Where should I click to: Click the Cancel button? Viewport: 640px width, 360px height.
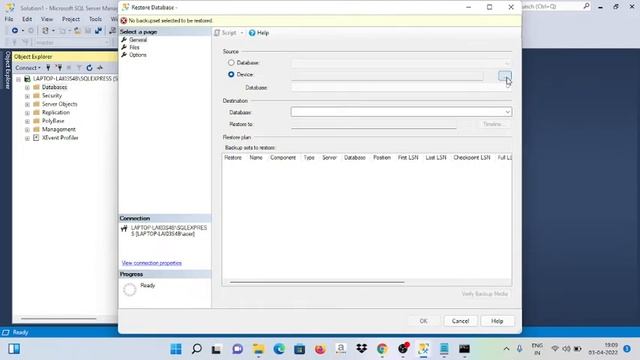click(x=460, y=321)
